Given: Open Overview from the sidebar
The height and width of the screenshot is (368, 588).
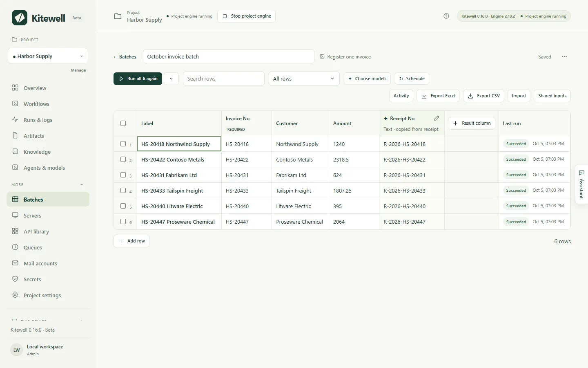Looking at the screenshot, I should pos(48,88).
